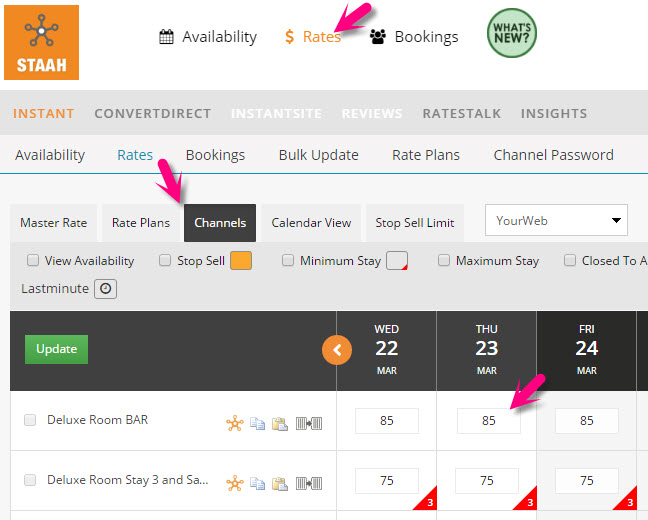Click the Deluxe Room BAR label
This screenshot has height=520, width=648.
click(x=98, y=420)
